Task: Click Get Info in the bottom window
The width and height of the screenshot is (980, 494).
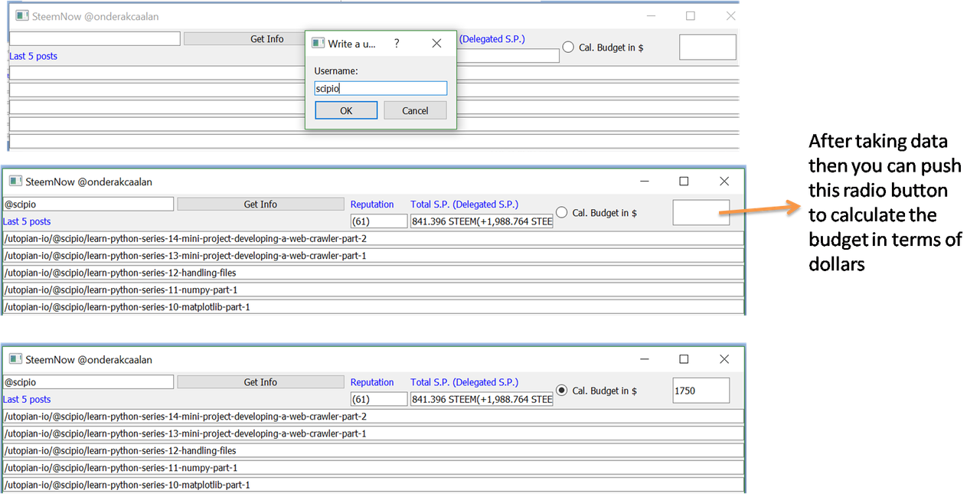Action: point(260,382)
